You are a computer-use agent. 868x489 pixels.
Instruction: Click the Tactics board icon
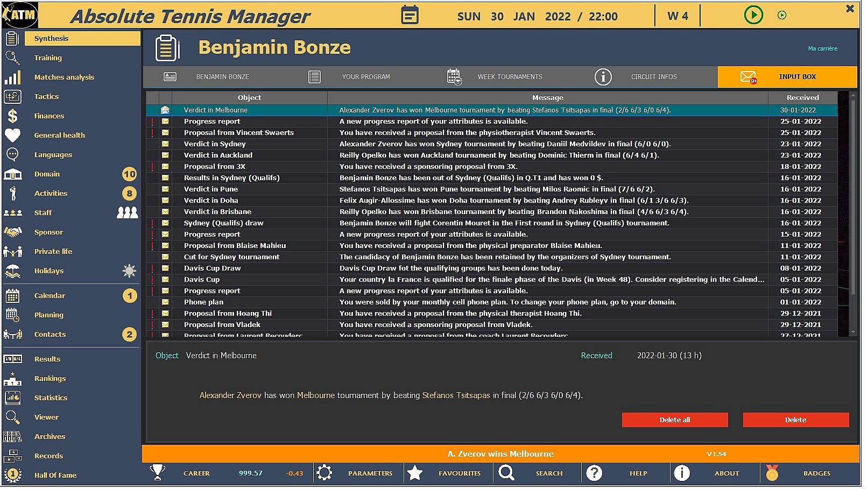coord(12,97)
